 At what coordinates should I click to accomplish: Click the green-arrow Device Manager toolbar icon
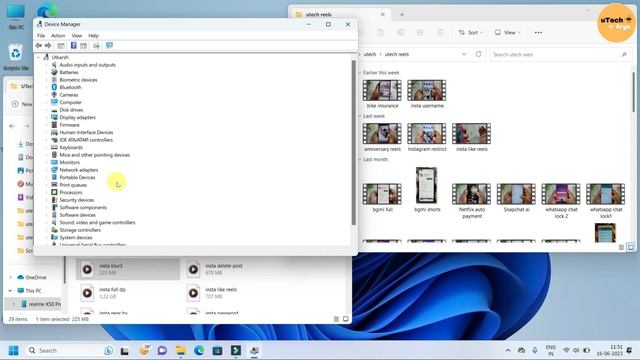pos(96,46)
